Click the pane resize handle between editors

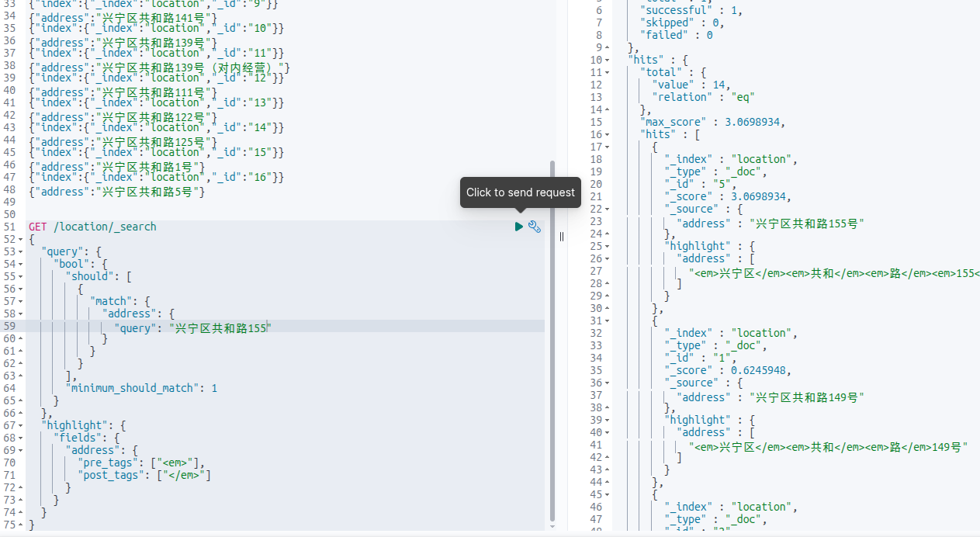pyautogui.click(x=562, y=237)
